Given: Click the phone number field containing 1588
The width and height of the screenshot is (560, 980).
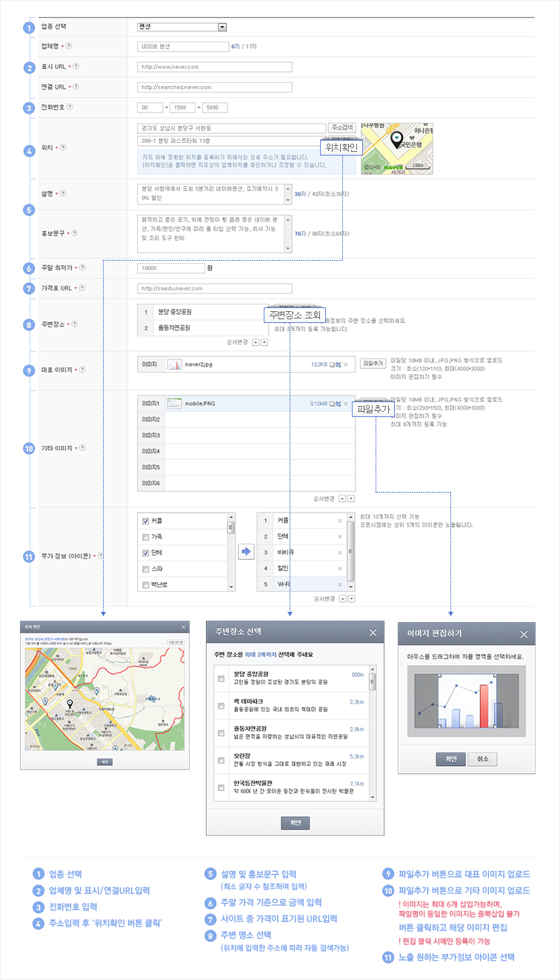Looking at the screenshot, I should click(x=183, y=107).
